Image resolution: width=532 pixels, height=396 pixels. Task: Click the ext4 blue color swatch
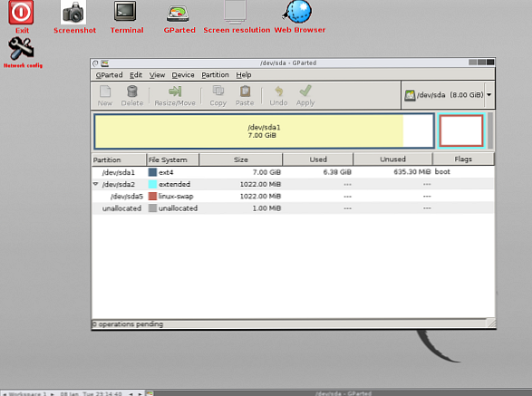click(x=152, y=172)
